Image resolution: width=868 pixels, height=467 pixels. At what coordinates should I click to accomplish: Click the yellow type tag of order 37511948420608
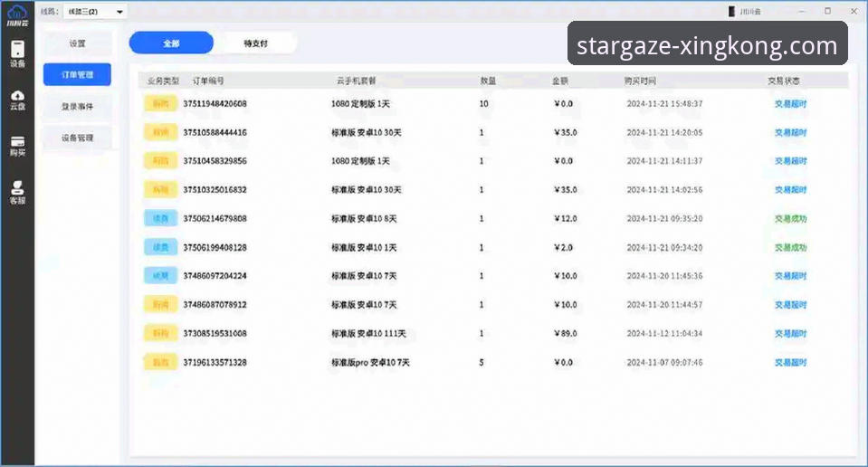(160, 103)
